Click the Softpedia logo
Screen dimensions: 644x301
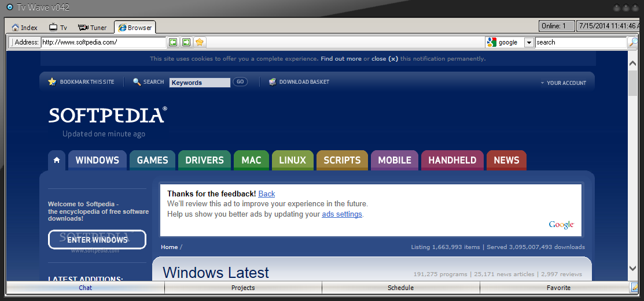(x=108, y=115)
